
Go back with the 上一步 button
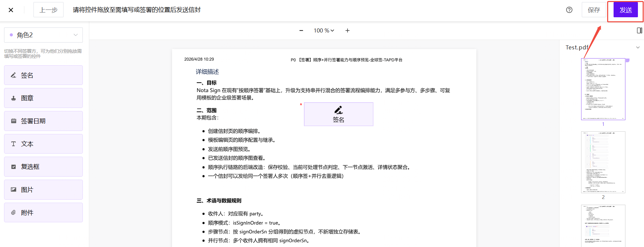tap(48, 10)
